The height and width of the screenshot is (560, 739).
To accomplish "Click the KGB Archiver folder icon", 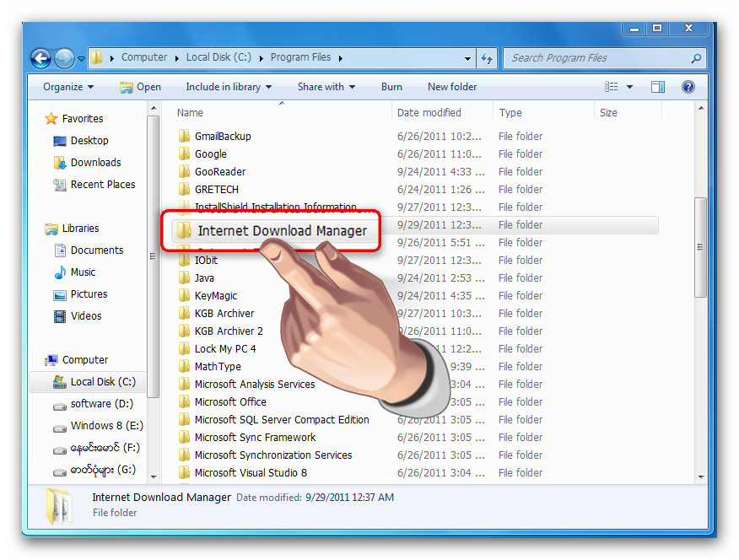I will (x=184, y=313).
